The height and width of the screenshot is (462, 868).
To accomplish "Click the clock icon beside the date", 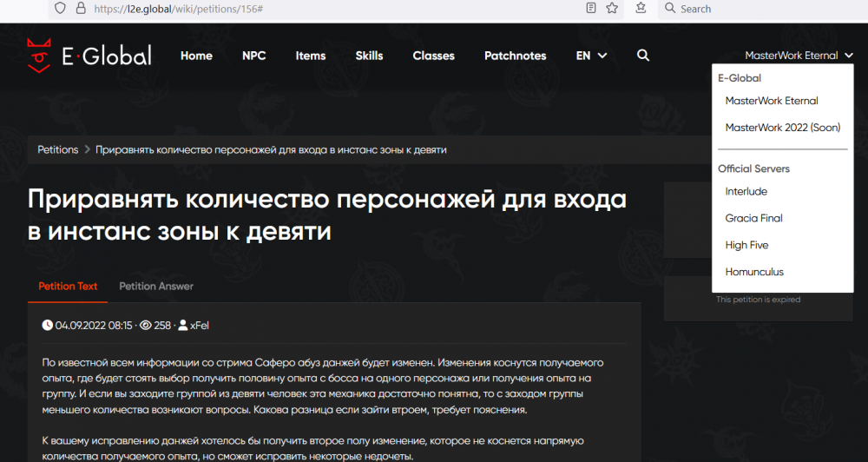I will tap(48, 325).
